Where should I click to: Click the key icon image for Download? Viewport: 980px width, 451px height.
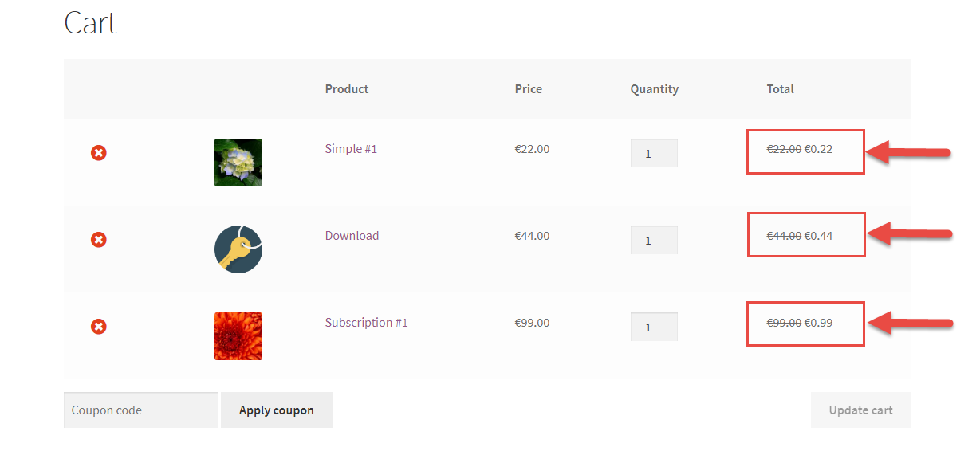pyautogui.click(x=238, y=249)
